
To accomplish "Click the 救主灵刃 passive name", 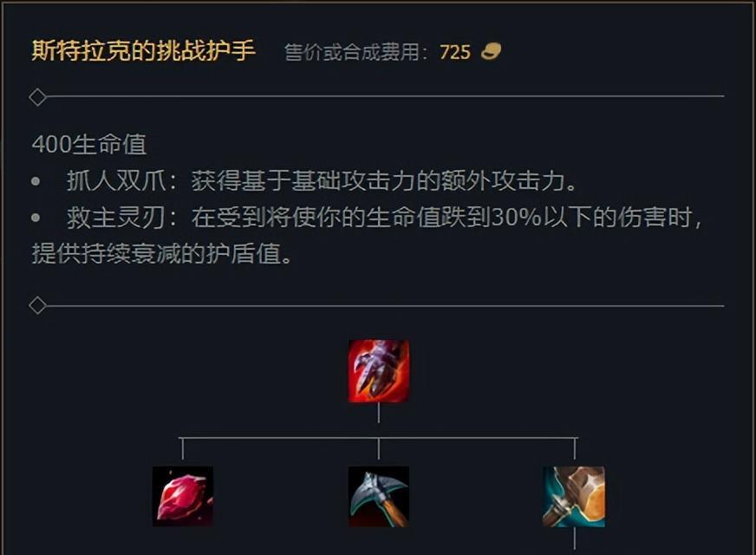I will (x=116, y=218).
